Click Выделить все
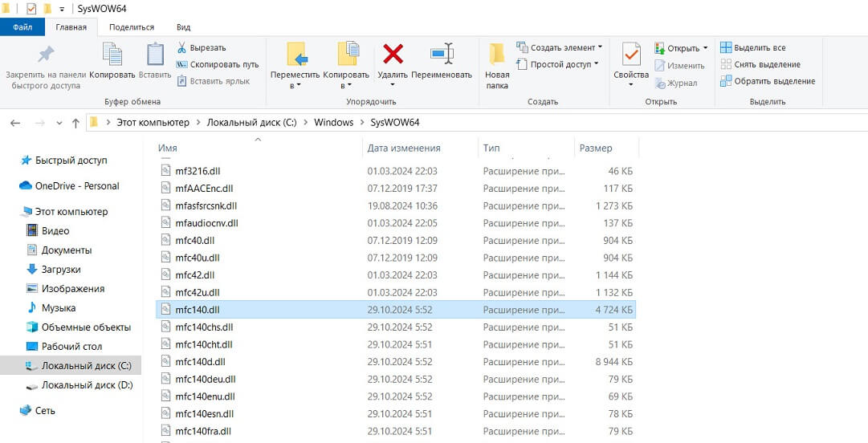 [753, 47]
